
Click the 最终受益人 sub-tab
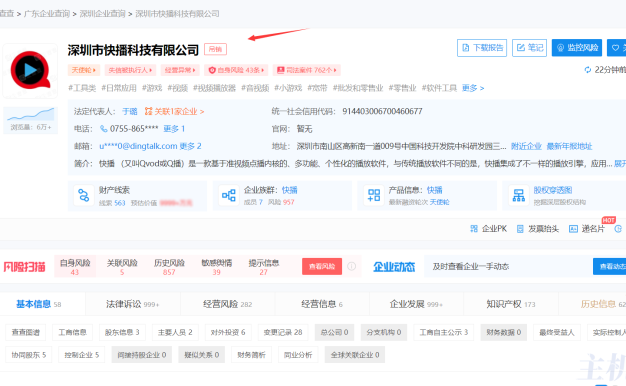[557, 332]
